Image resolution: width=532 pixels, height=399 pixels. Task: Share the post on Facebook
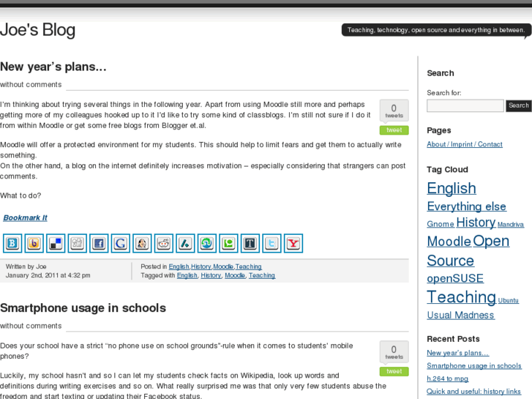coord(99,243)
